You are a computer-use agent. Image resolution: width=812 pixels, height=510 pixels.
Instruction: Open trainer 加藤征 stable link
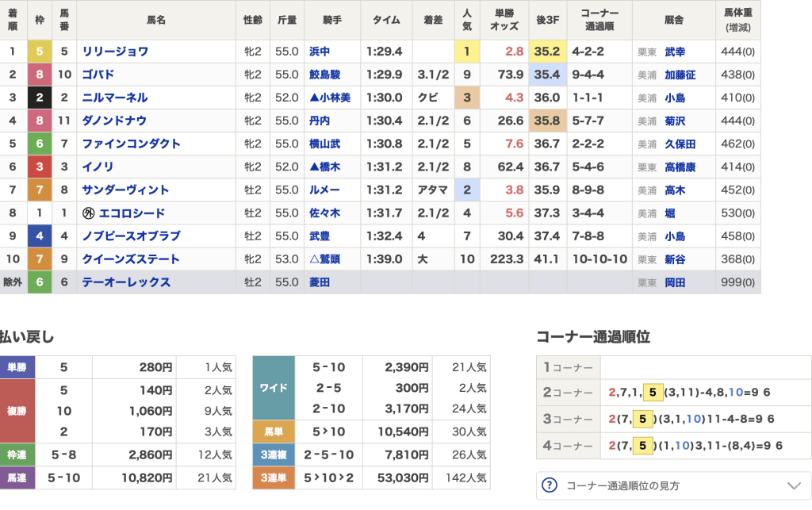[x=680, y=75]
